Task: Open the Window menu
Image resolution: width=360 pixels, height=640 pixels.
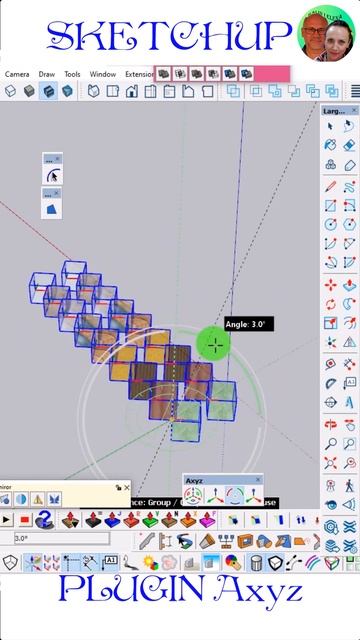Action: coord(103,74)
